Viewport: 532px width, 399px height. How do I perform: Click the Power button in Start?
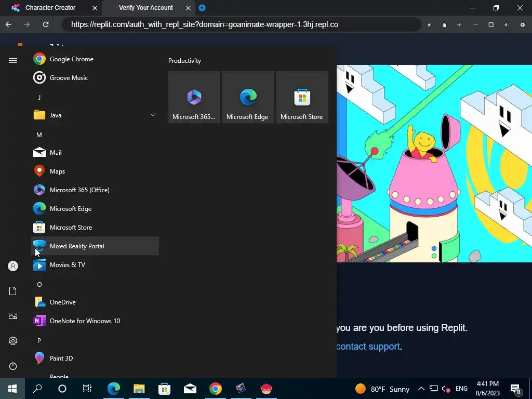coord(13,366)
